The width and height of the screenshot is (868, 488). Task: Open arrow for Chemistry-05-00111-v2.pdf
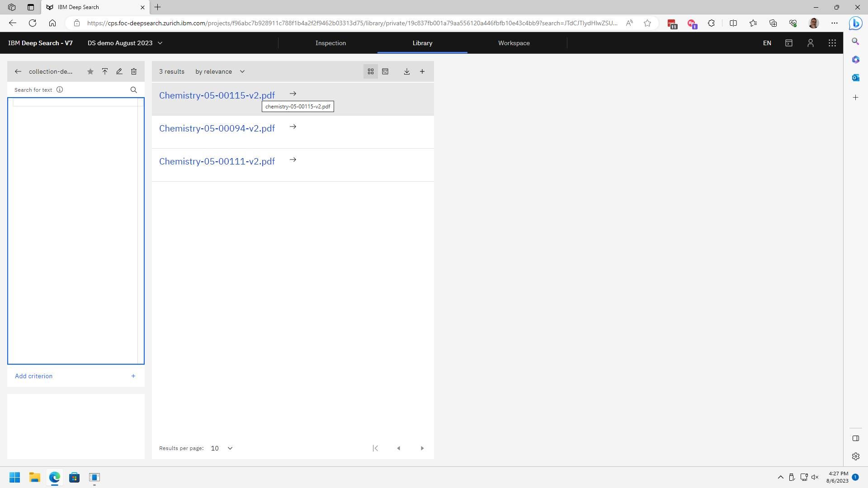(x=293, y=160)
